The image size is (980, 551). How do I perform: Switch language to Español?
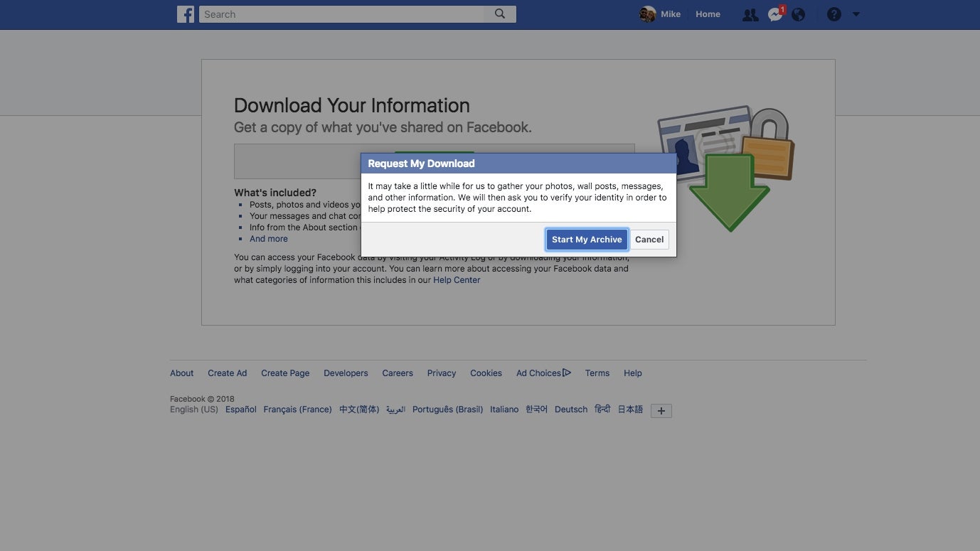(241, 410)
